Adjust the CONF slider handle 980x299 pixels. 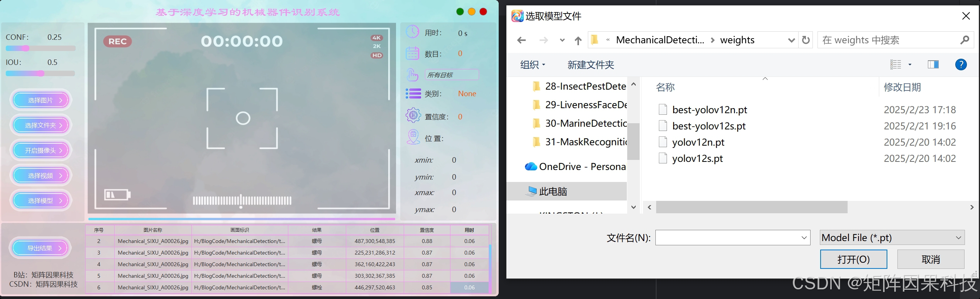(25, 48)
